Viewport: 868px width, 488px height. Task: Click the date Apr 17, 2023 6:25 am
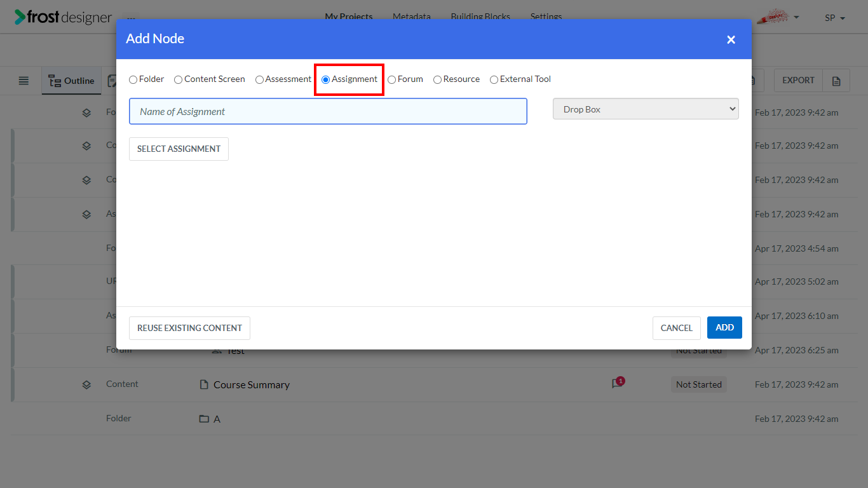(796, 350)
